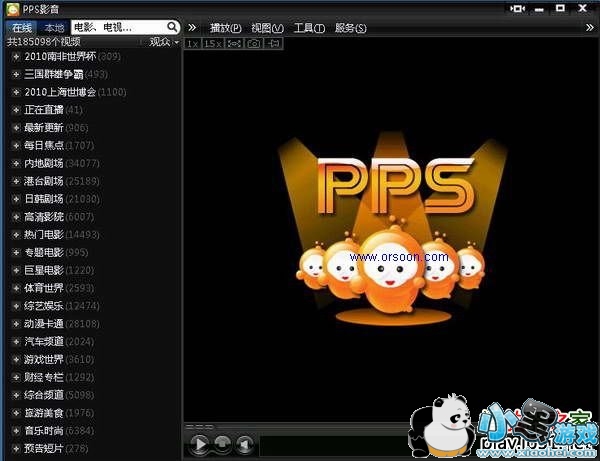Viewport: 600px width, 461px height.
Task: Set video size to 1.5x
Action: click(212, 44)
